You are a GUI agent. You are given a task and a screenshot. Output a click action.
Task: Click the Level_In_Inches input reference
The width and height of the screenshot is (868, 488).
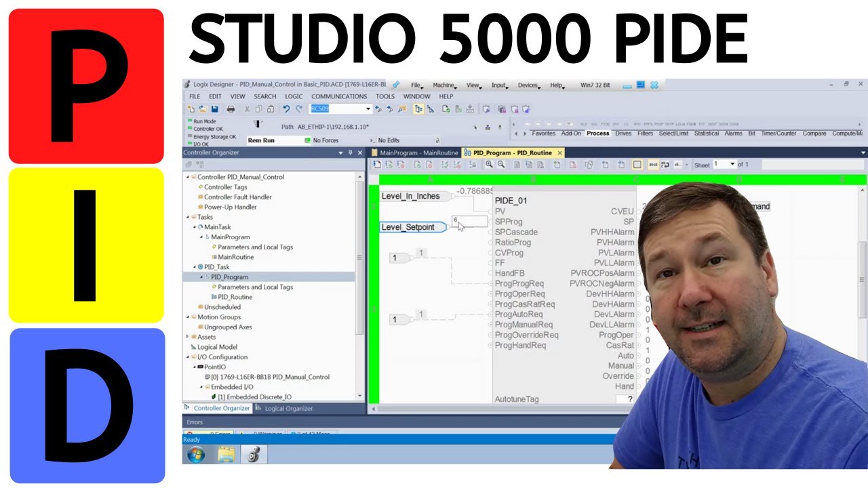[x=414, y=196]
